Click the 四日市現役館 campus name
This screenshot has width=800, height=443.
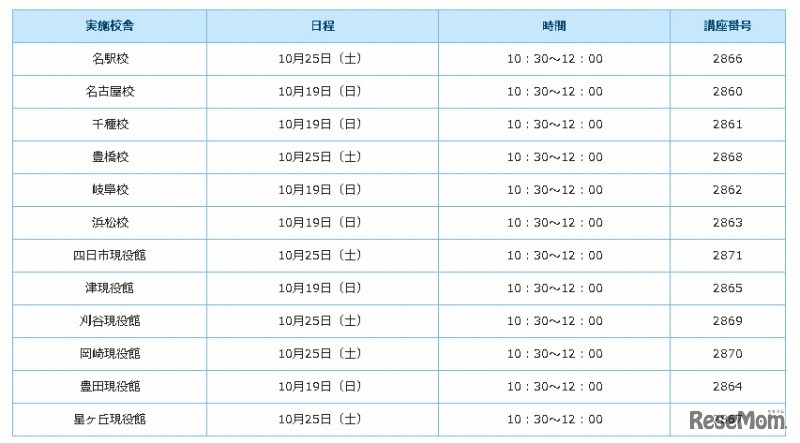[110, 255]
